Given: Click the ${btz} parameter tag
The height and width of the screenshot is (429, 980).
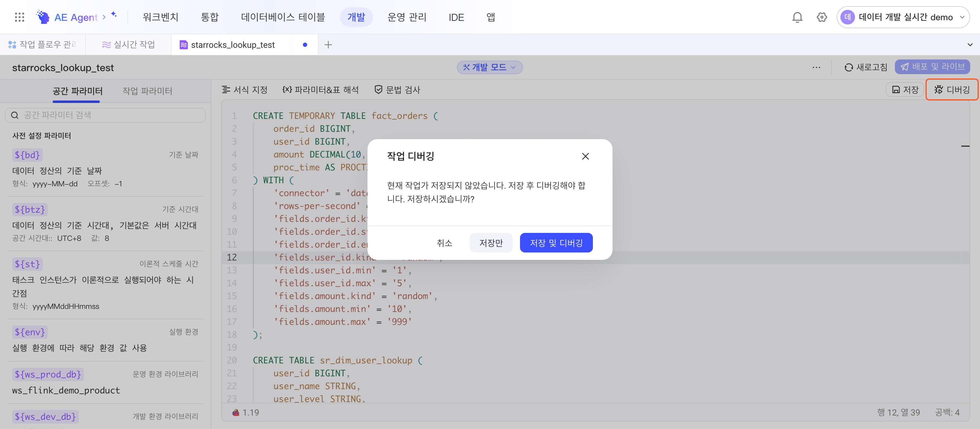Looking at the screenshot, I should click(30, 209).
